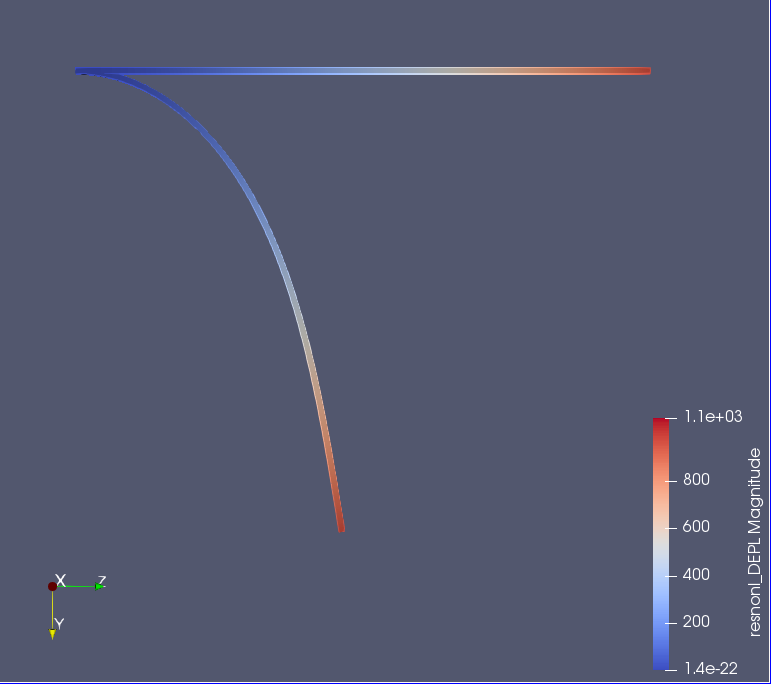Click the Z axis arrow of orientation widget
771x684 pixels.
coord(100,586)
